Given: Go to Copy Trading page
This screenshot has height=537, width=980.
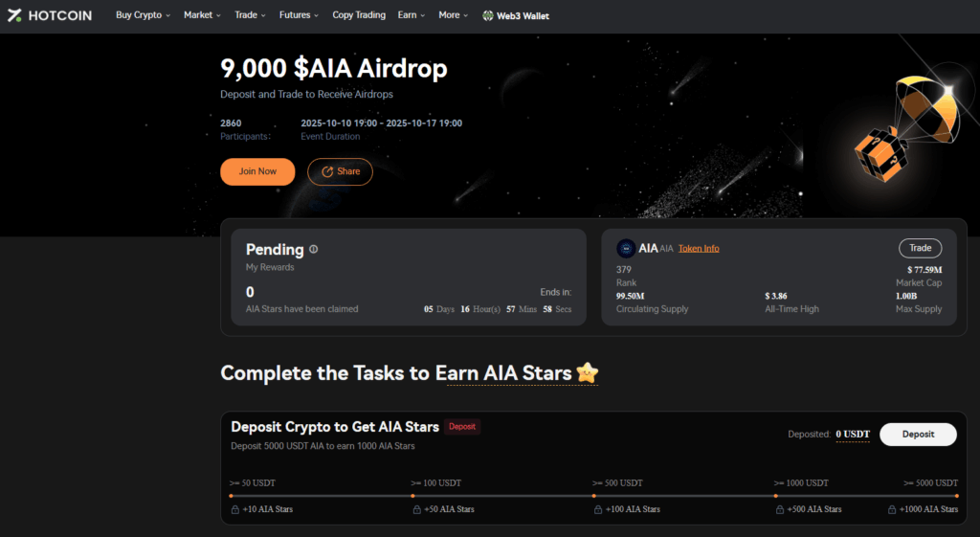Looking at the screenshot, I should tap(359, 15).
